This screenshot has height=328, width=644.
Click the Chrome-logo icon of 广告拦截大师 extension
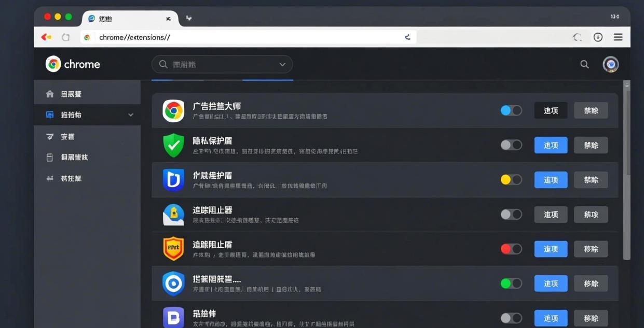tap(173, 111)
